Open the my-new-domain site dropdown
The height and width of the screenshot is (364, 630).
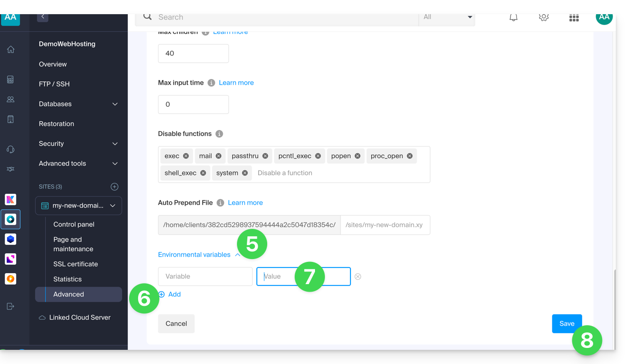pyautogui.click(x=113, y=206)
